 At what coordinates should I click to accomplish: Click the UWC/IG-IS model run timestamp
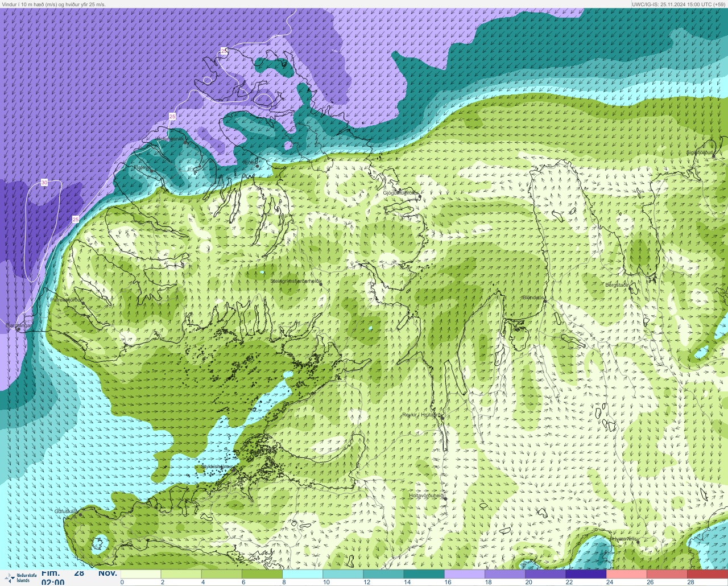coord(679,4)
